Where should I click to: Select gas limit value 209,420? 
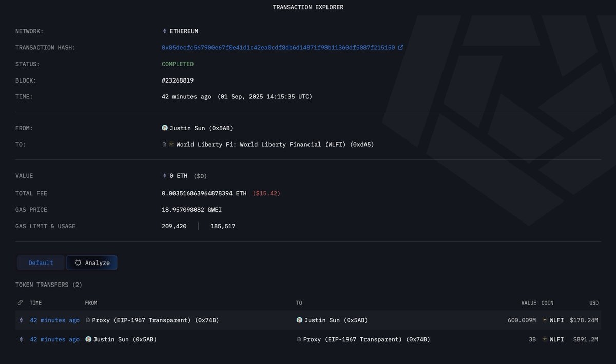pos(174,226)
